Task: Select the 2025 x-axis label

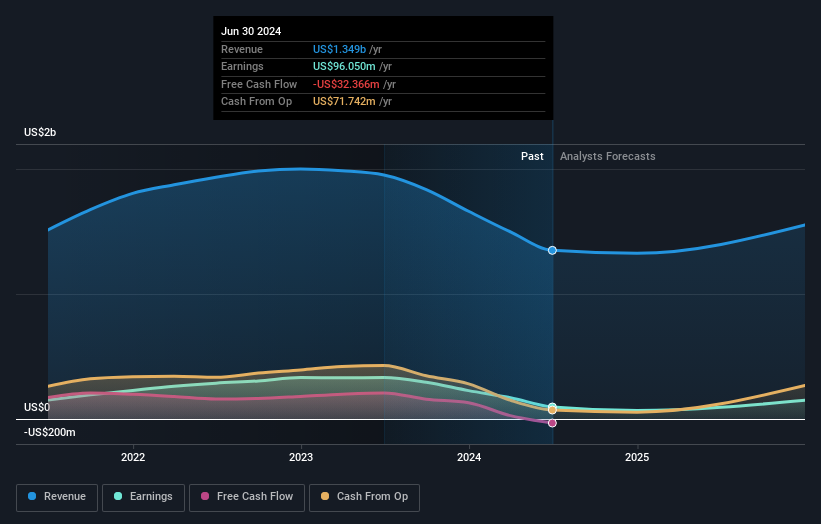Action: (x=637, y=457)
